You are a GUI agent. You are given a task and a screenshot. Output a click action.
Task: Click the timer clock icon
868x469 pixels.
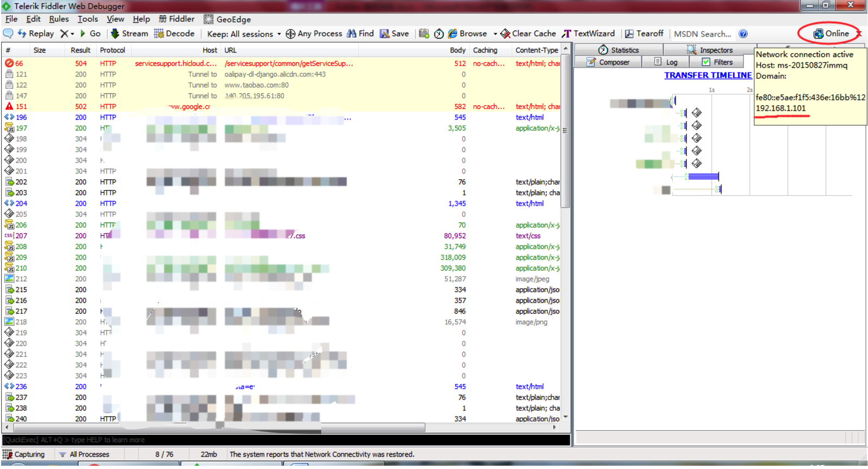[439, 33]
